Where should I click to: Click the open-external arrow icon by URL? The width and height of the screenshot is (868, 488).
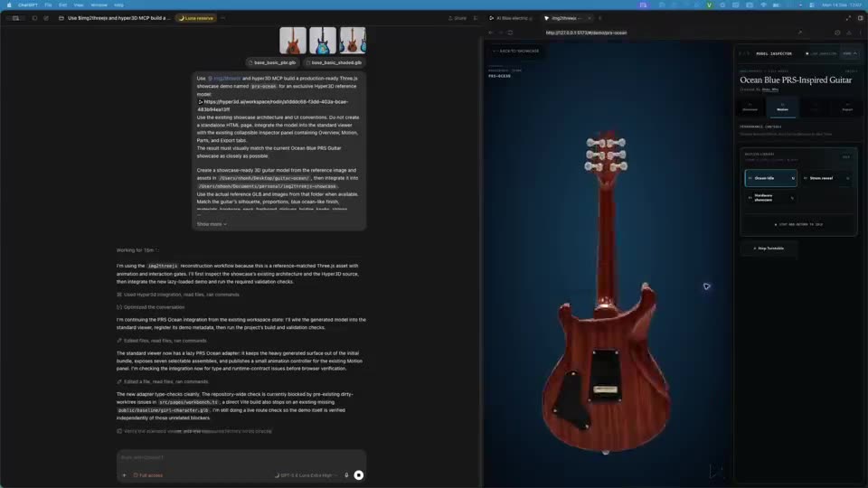[x=800, y=33]
